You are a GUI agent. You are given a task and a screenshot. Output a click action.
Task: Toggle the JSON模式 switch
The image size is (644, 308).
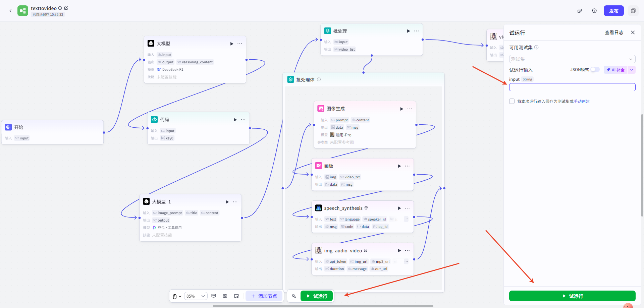(595, 70)
